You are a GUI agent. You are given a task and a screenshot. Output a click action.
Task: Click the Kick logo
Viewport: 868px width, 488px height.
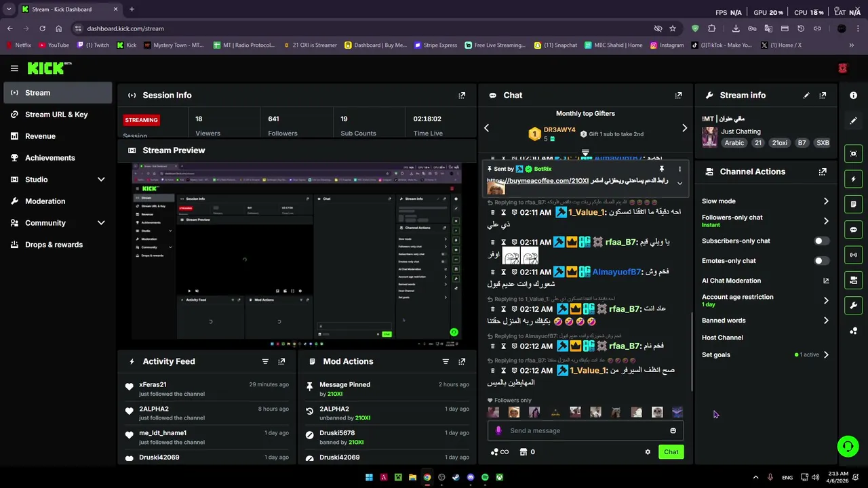coord(49,68)
